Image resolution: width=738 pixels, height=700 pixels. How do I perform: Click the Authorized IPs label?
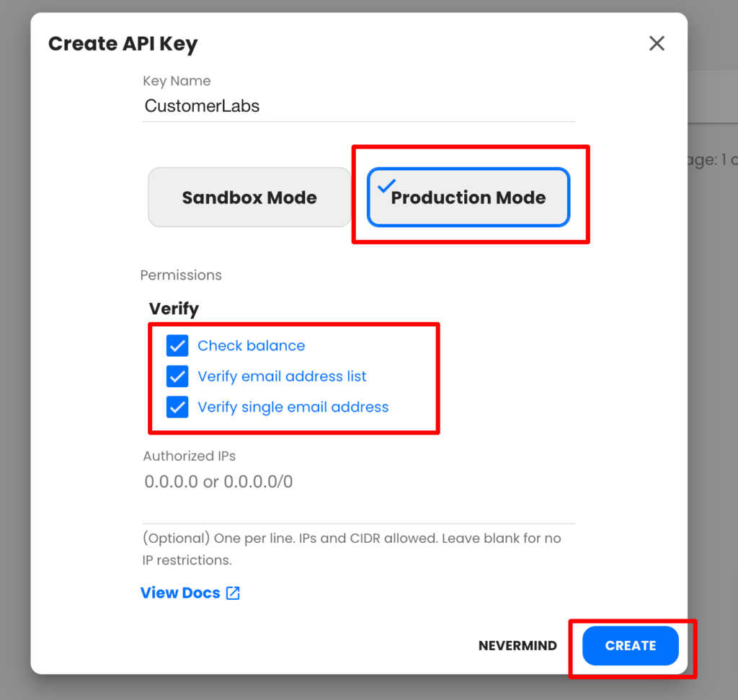click(x=190, y=456)
